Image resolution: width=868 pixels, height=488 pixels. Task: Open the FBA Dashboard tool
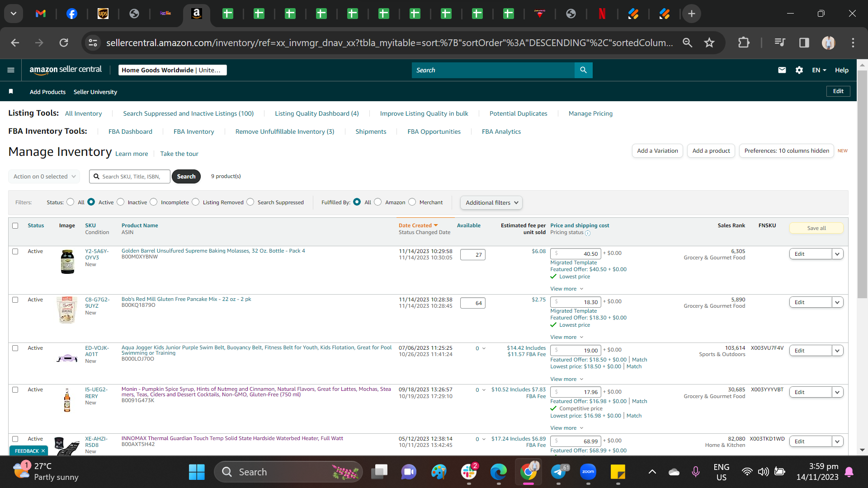[130, 131]
